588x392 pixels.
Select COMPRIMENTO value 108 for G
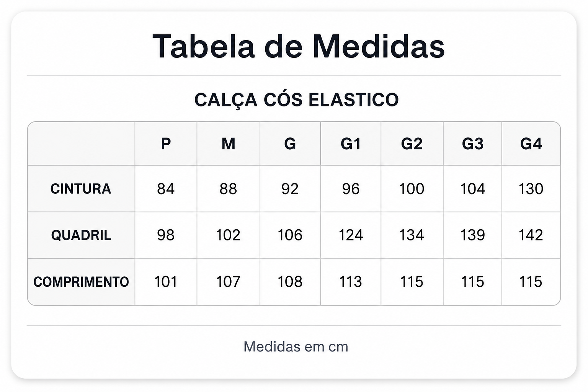(290, 282)
